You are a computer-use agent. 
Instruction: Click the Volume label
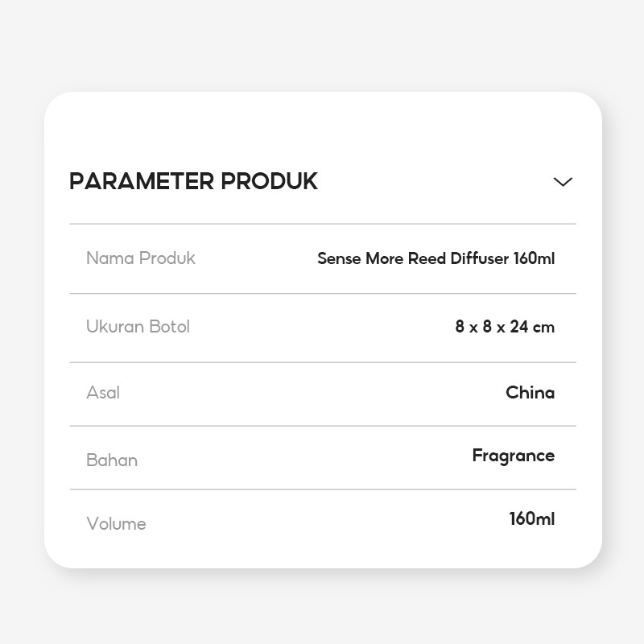click(x=116, y=524)
